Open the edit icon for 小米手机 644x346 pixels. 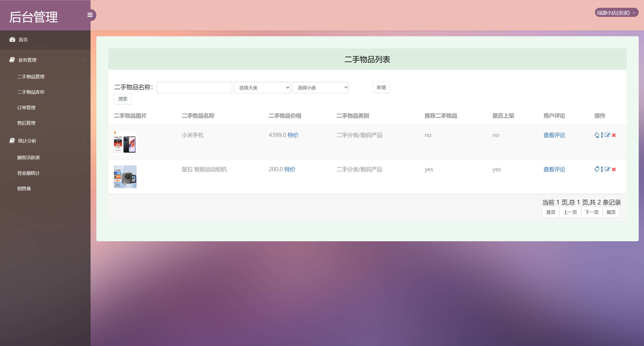607,135
